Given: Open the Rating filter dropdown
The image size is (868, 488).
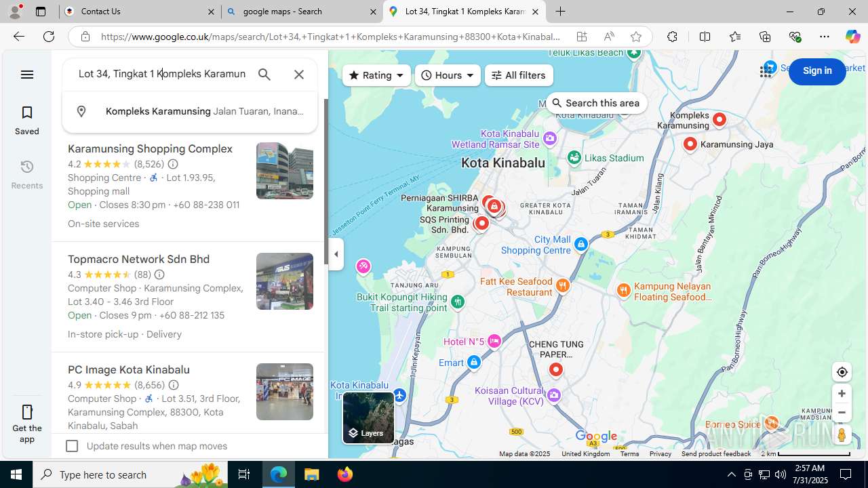Looking at the screenshot, I should [x=376, y=75].
